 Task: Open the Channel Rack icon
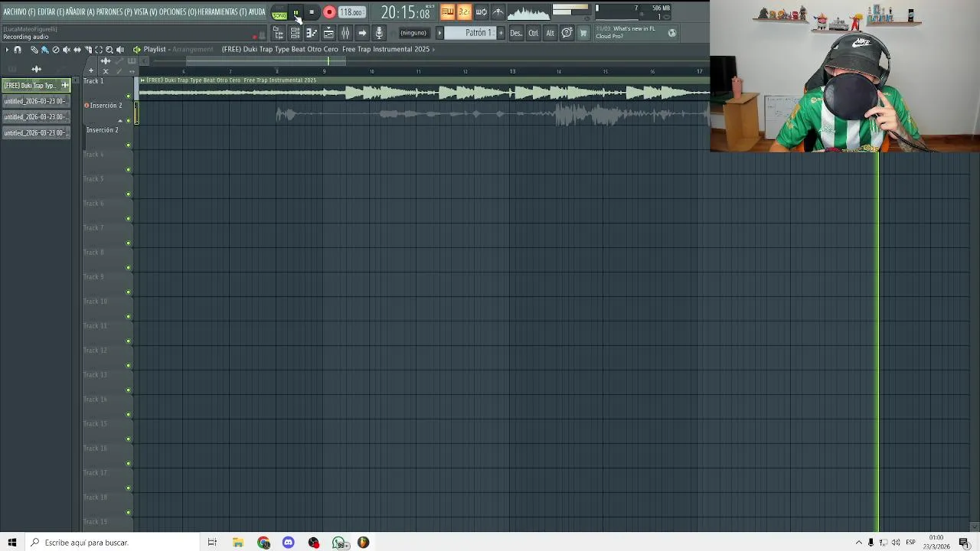coord(295,33)
